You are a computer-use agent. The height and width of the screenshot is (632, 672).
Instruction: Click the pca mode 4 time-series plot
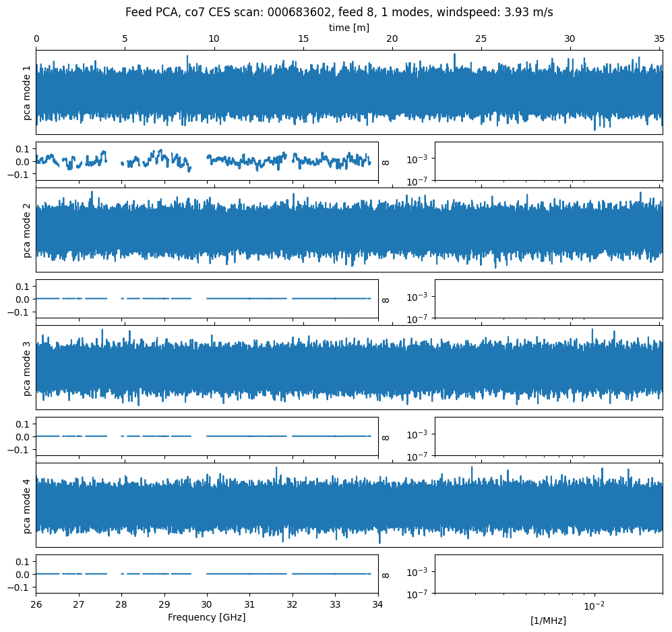coord(348,505)
